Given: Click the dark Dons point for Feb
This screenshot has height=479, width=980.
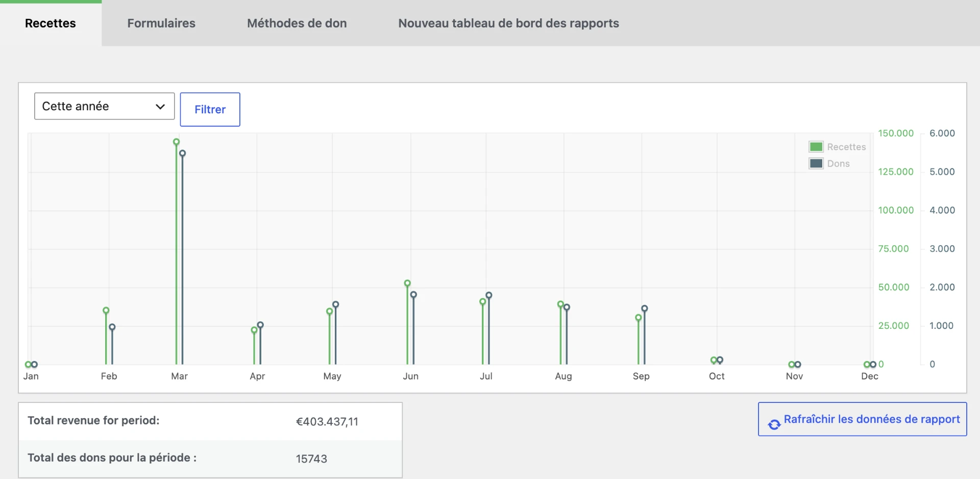Looking at the screenshot, I should tap(112, 327).
